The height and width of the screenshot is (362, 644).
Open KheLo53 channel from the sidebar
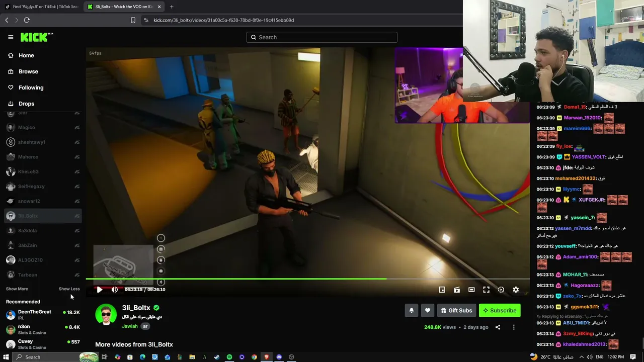click(x=43, y=172)
